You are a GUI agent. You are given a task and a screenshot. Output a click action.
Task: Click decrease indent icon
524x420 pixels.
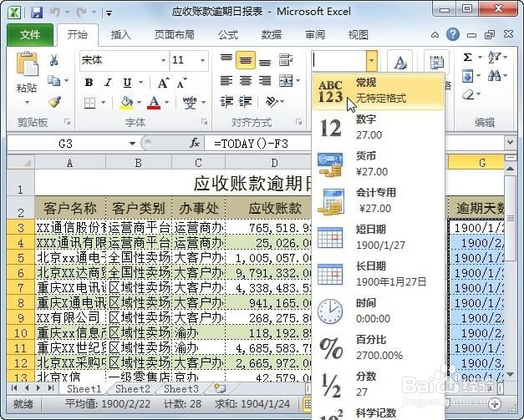[x=226, y=101]
